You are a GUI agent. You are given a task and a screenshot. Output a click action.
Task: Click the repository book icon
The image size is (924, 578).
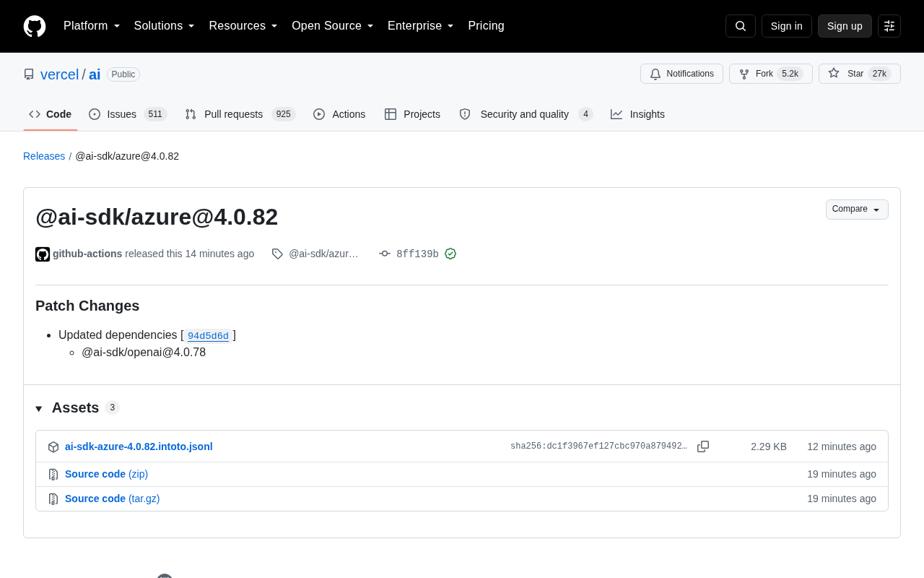29,74
